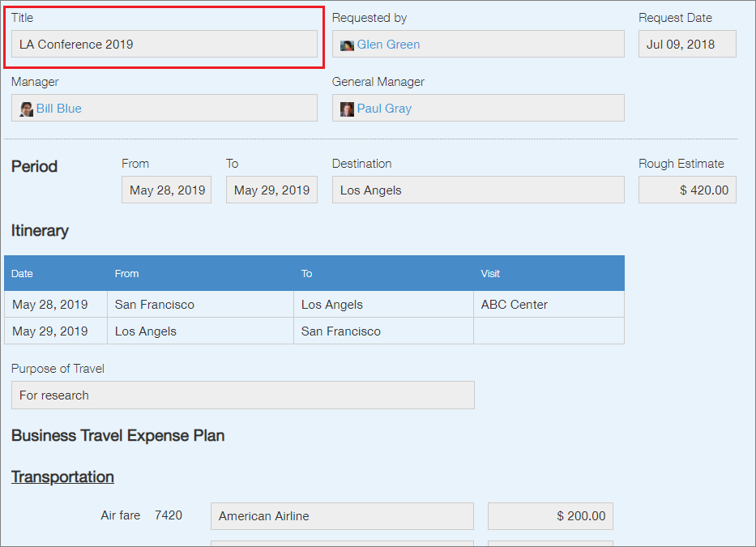Click the $ 200.00 air fare amount
The height and width of the screenshot is (547, 756).
(550, 516)
